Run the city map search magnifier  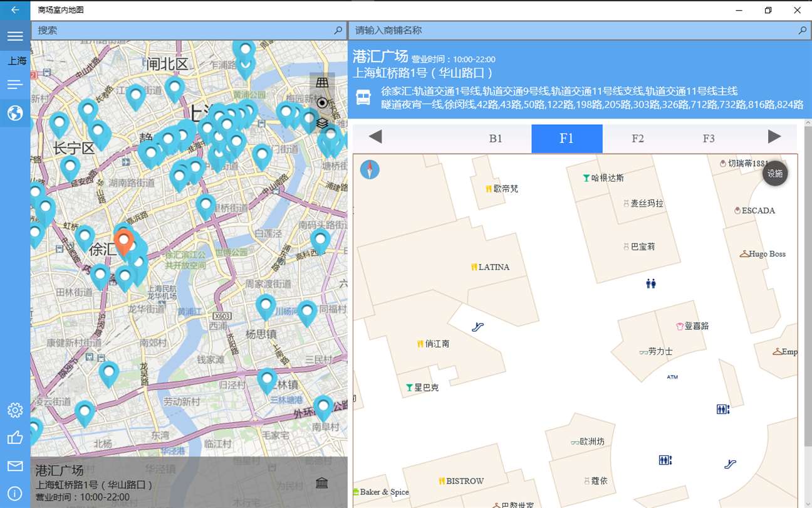tap(338, 30)
